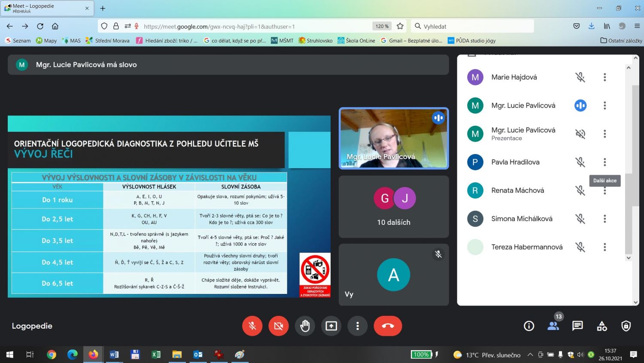Image resolution: width=644 pixels, height=363 pixels.
Task: Open more options menu in call controls
Action: click(x=357, y=326)
